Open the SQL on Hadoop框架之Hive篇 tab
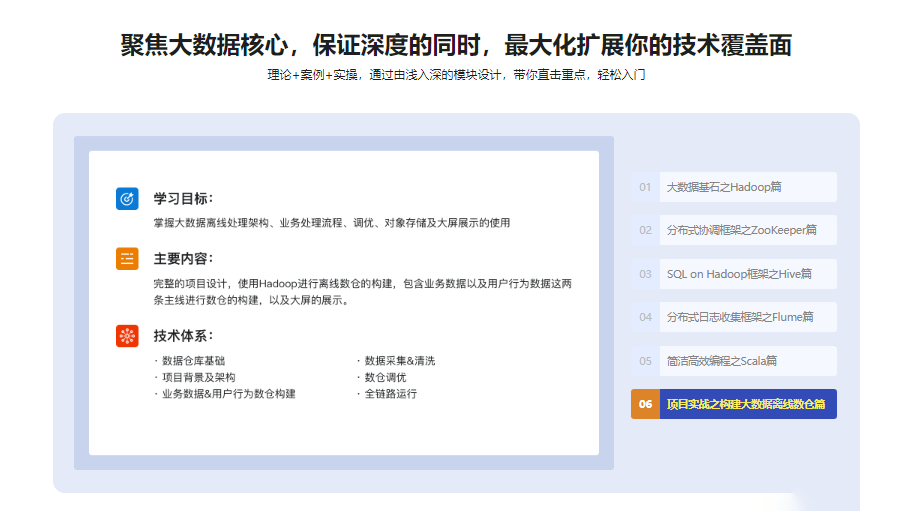 click(747, 274)
